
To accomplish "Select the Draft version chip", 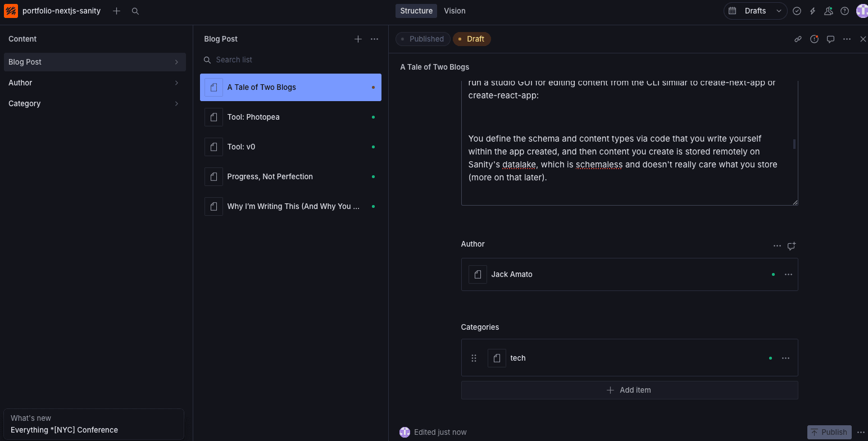I will (471, 39).
